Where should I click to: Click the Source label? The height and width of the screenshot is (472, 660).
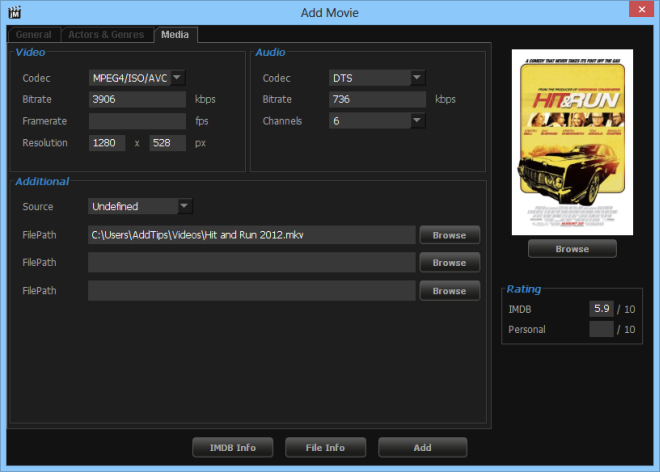[38, 207]
